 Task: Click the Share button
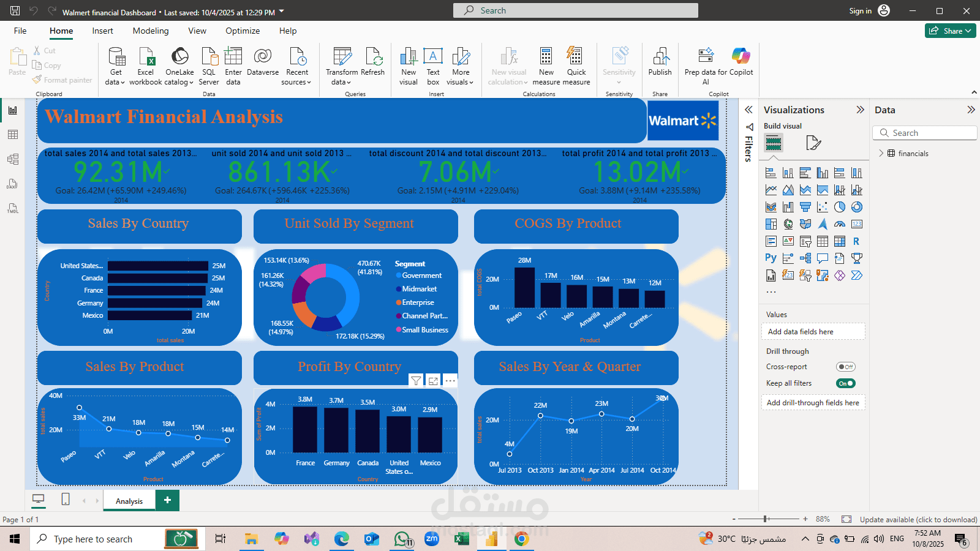point(951,31)
